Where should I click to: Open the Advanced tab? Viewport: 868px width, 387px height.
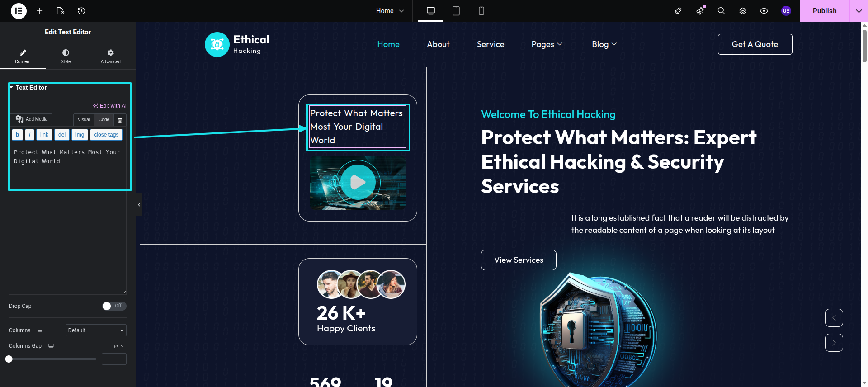110,57
